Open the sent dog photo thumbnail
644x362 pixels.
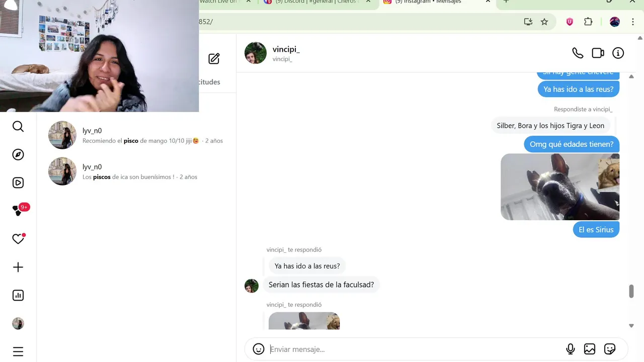(x=560, y=187)
